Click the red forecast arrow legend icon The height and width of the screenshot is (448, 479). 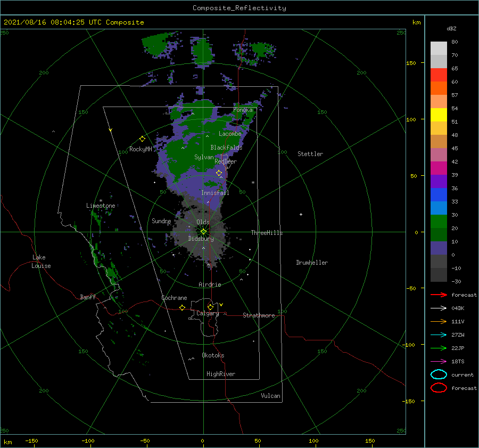(x=439, y=295)
